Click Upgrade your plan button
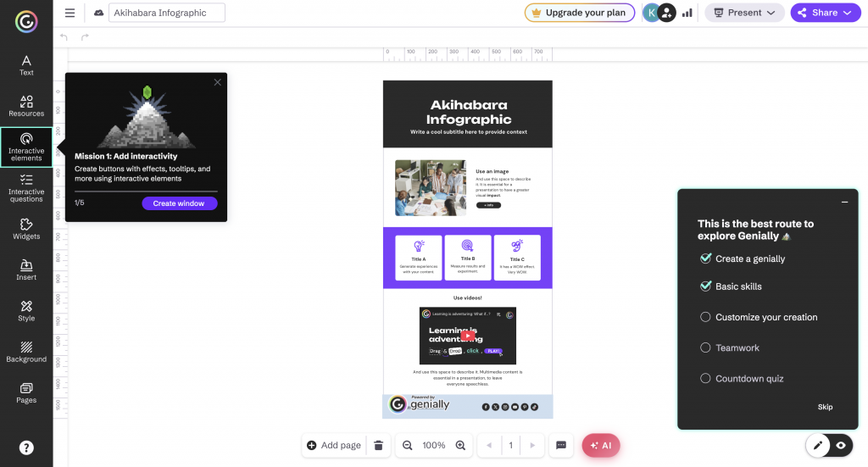This screenshot has width=868, height=467. click(x=579, y=13)
